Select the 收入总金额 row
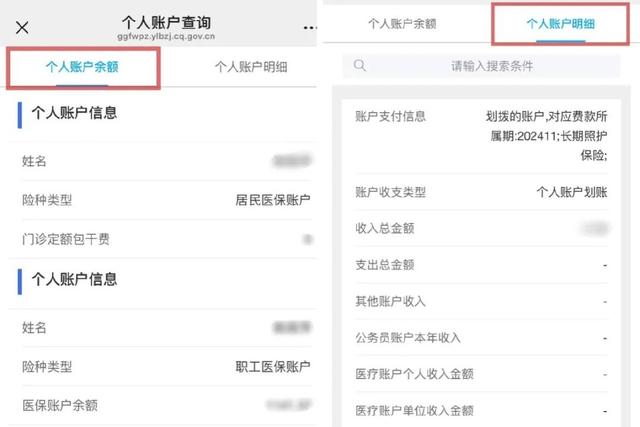Screen dimensions: 640x427 pos(481,228)
